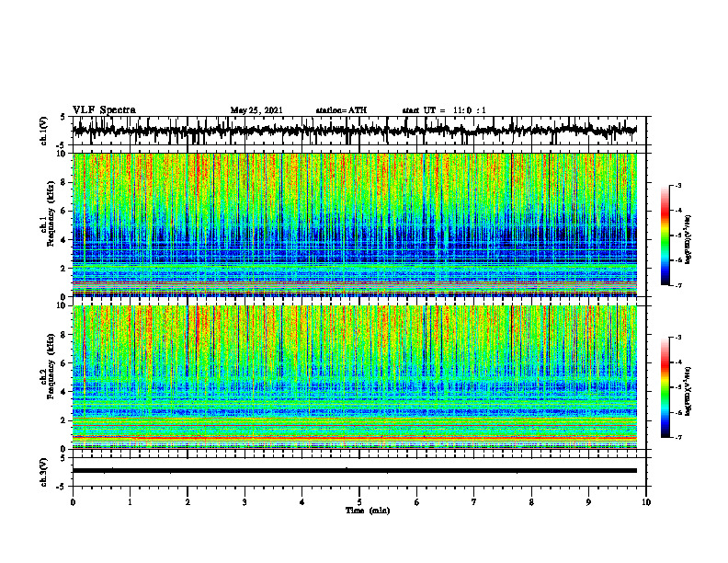Click the "station=ATH" header label
728x563 pixels.
tap(341, 110)
